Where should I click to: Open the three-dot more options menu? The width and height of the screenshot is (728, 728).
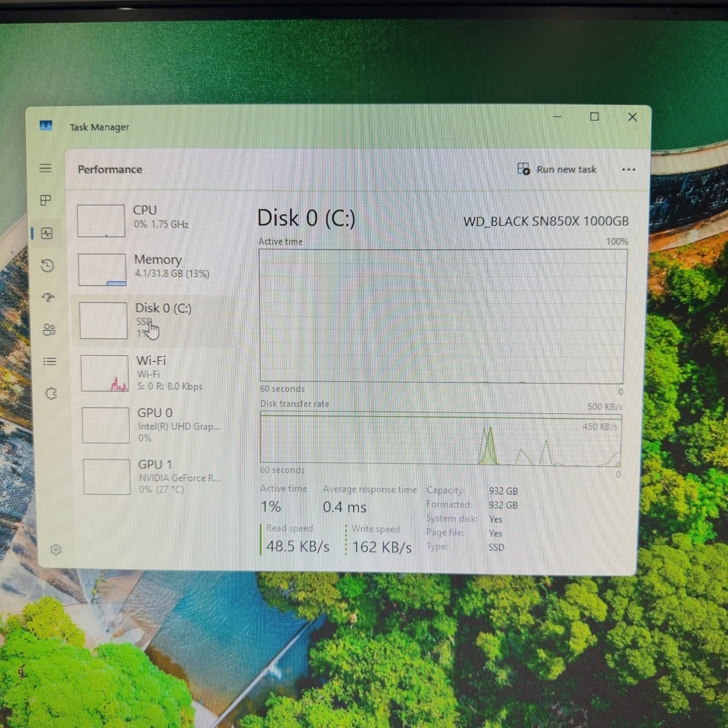(x=629, y=169)
